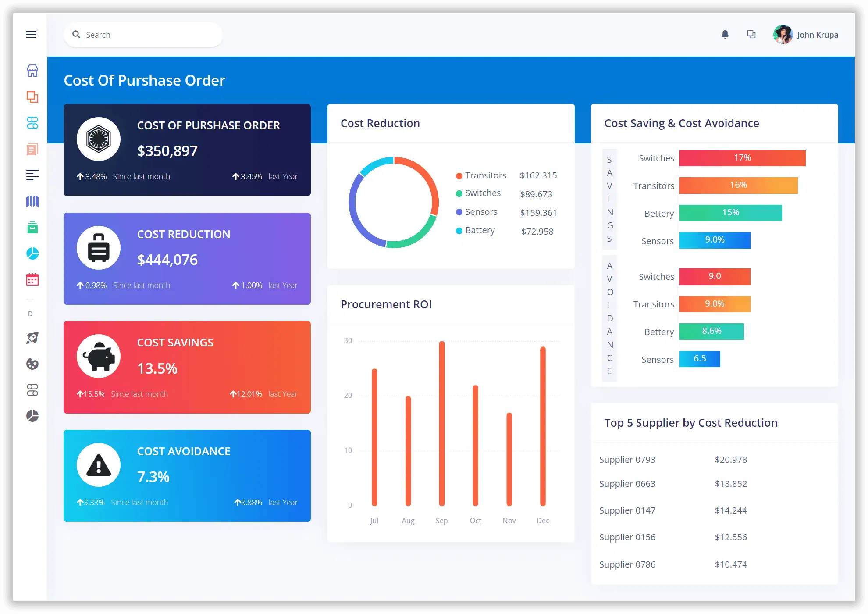This screenshot has width=868, height=614.
Task: Open the red calendar sidebar icon
Action: pyautogui.click(x=32, y=279)
